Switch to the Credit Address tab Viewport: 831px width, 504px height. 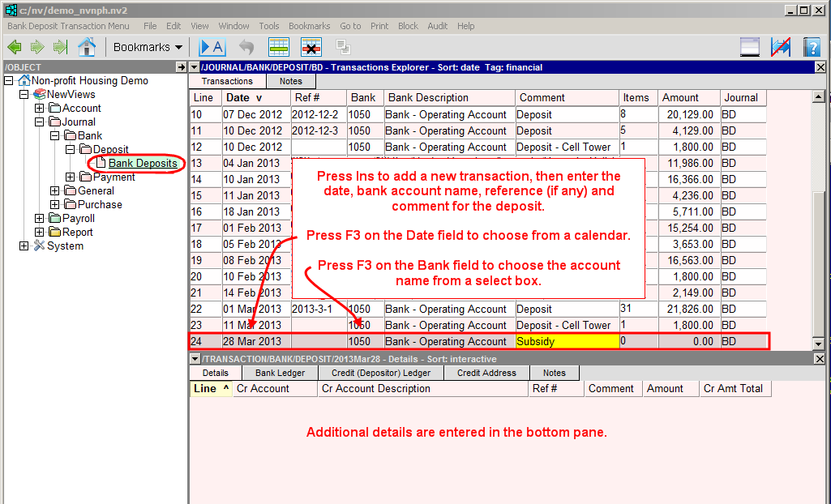(x=486, y=373)
